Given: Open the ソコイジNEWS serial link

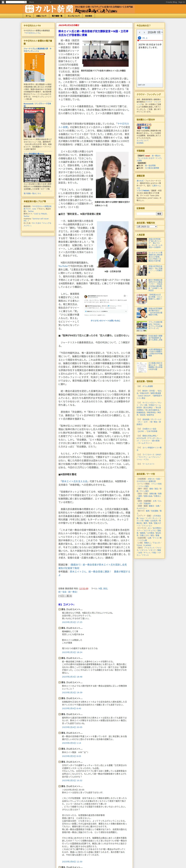Looking at the screenshot, I should (x=143, y=190).
